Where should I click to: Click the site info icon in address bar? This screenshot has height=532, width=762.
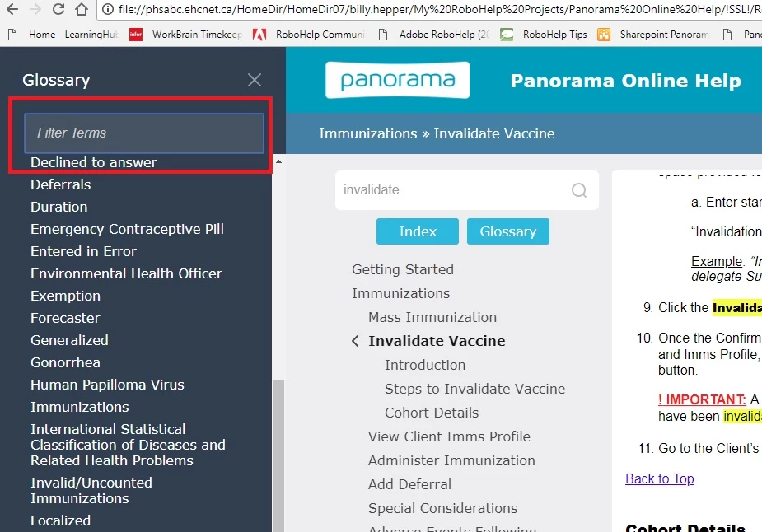coord(108,9)
